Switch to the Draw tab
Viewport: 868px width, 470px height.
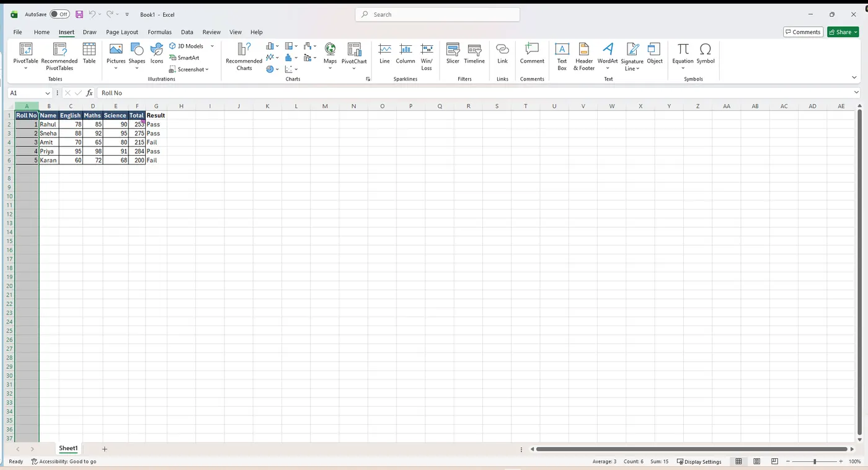point(90,32)
